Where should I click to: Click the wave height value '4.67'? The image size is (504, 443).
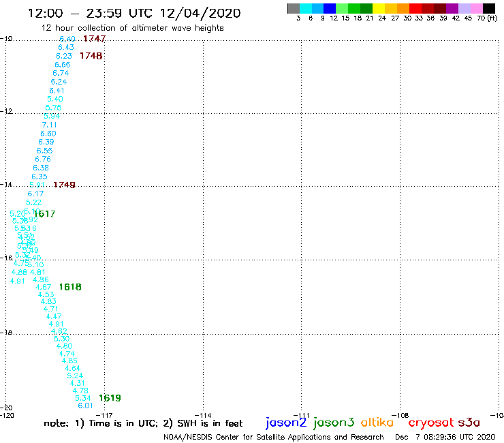point(43,287)
